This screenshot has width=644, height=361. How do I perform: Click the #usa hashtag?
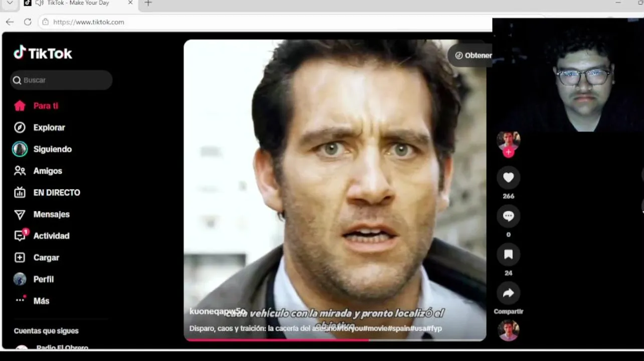click(x=419, y=328)
